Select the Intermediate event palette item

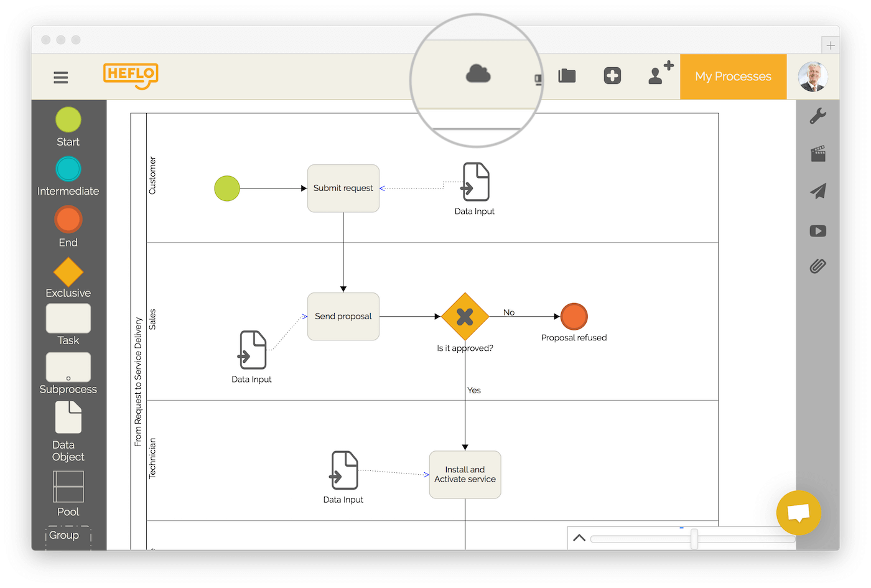point(68,169)
